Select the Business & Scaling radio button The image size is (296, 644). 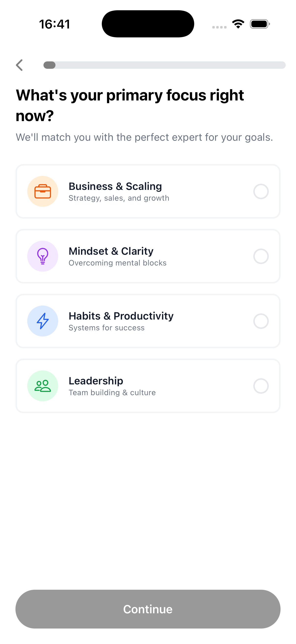click(x=261, y=192)
